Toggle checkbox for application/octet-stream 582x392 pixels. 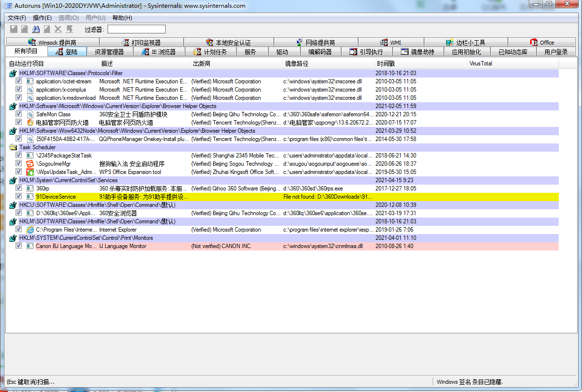click(18, 81)
